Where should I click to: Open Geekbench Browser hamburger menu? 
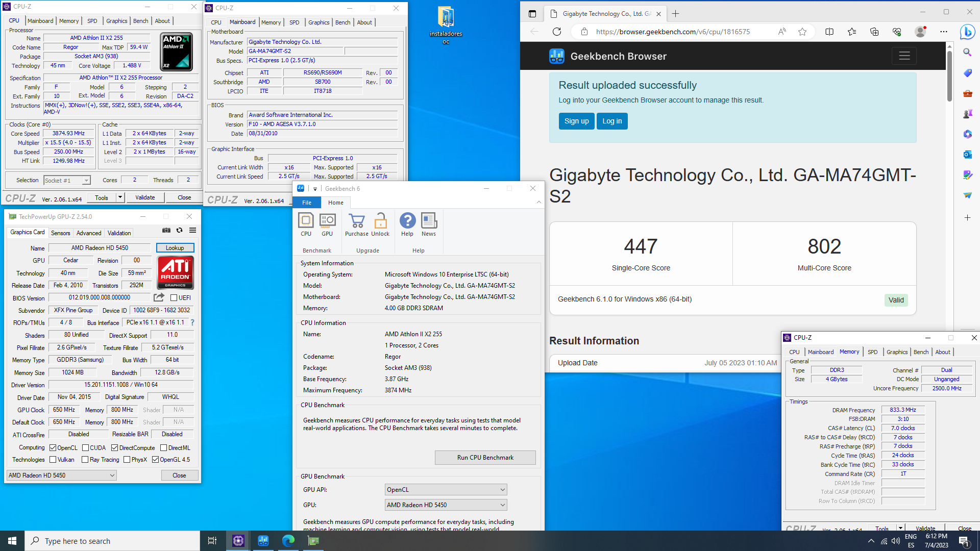[904, 56]
